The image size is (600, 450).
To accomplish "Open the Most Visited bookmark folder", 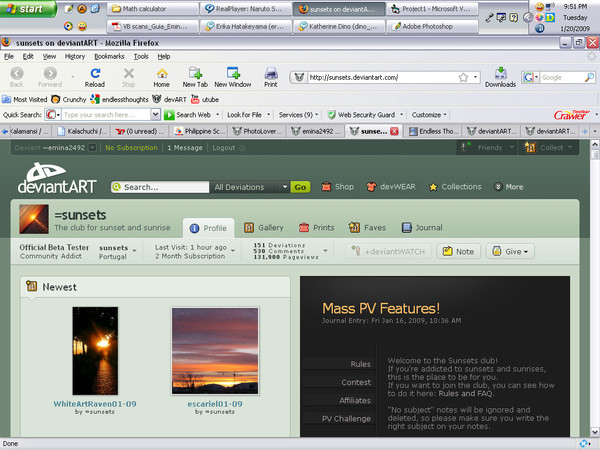I will tap(24, 99).
